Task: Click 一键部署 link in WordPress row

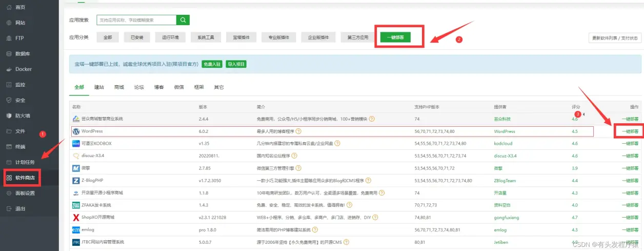Action: click(629, 131)
